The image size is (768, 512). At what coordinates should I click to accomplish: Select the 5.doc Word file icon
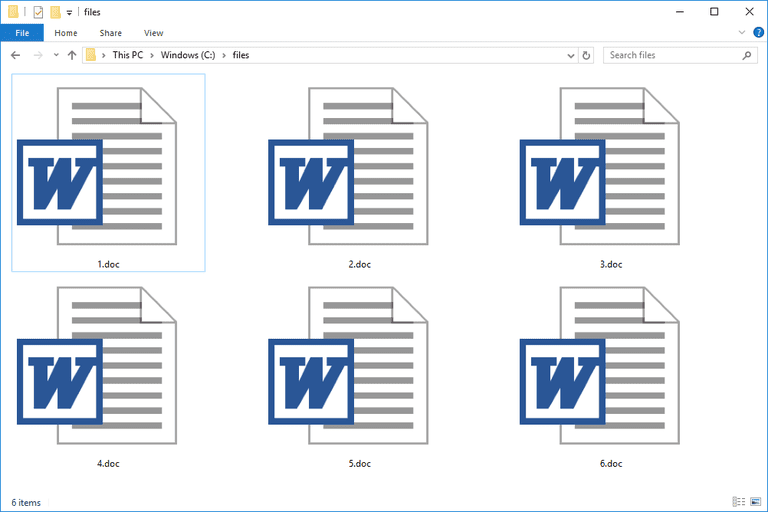[348, 366]
